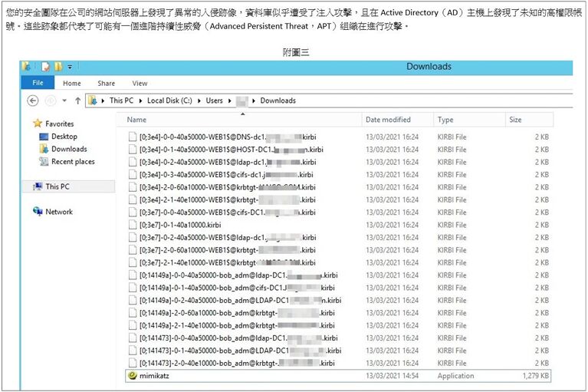The width and height of the screenshot is (588, 392).
Task: Expand the Users breadcrumb chevron
Action: [228, 100]
